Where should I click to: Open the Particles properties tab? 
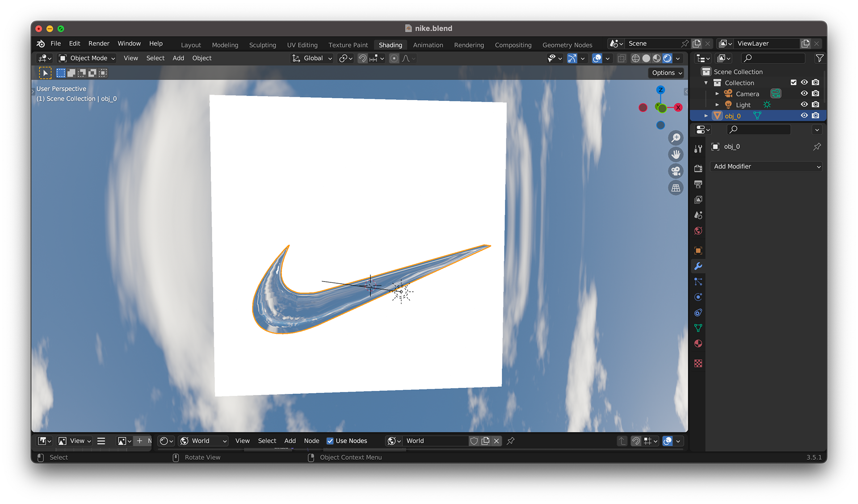pos(698,281)
